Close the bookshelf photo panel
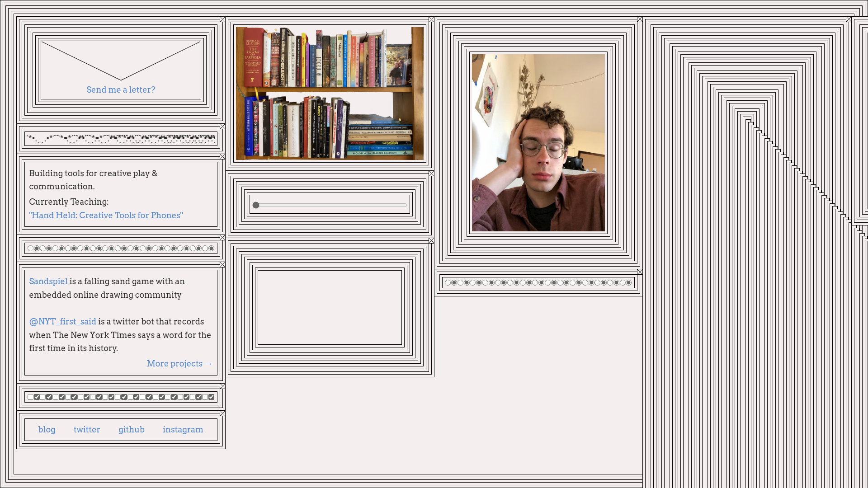 coord(431,19)
